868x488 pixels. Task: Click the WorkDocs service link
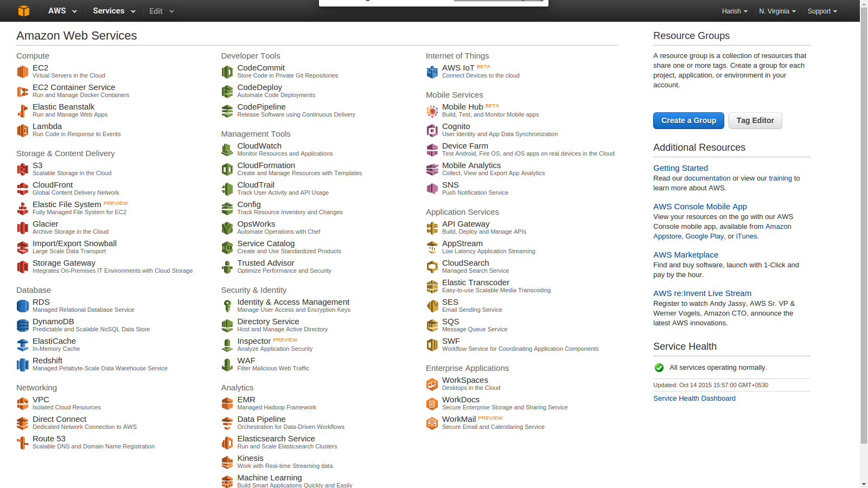(x=461, y=400)
